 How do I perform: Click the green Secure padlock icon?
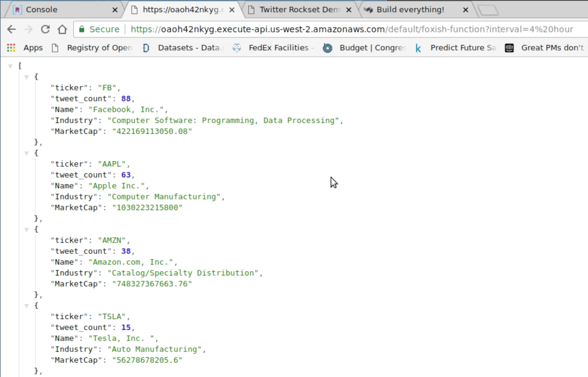point(82,30)
